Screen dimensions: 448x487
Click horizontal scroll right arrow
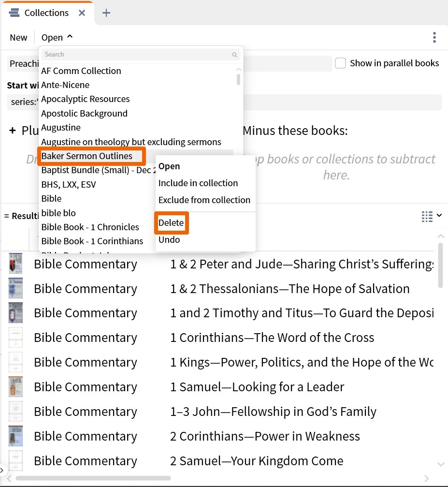[427, 478]
